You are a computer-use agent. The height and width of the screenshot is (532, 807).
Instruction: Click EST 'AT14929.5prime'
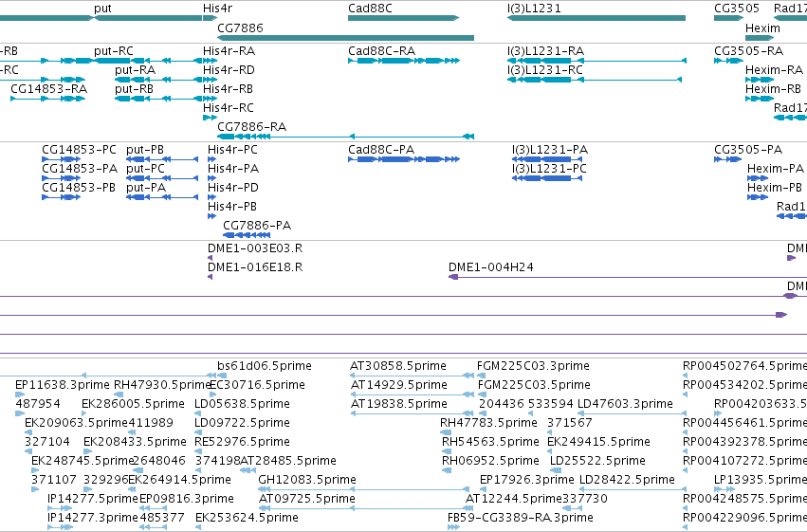pyautogui.click(x=399, y=385)
